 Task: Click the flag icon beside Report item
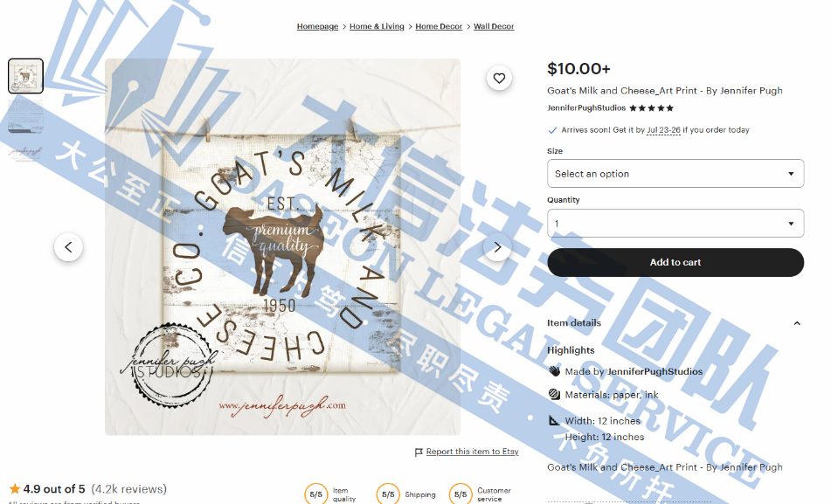[419, 452]
